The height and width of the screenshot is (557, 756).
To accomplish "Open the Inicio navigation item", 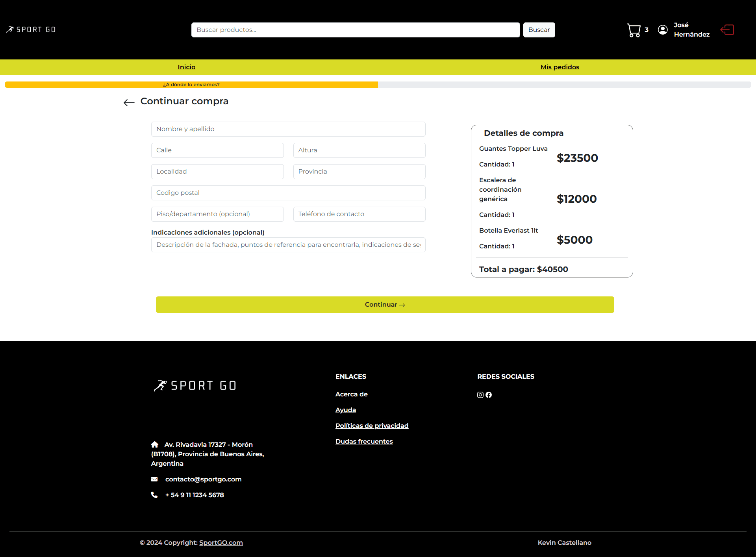I will click(x=186, y=67).
